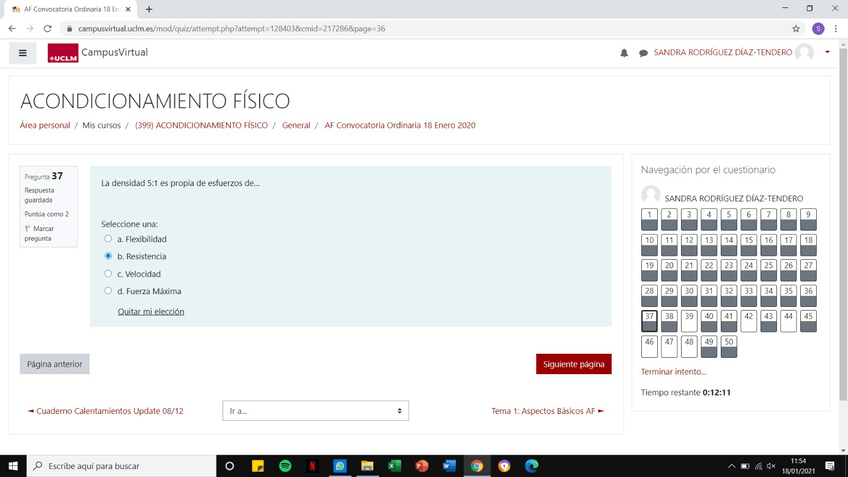Jump to question 23 in navigation
The width and height of the screenshot is (848, 477).
[728, 270]
